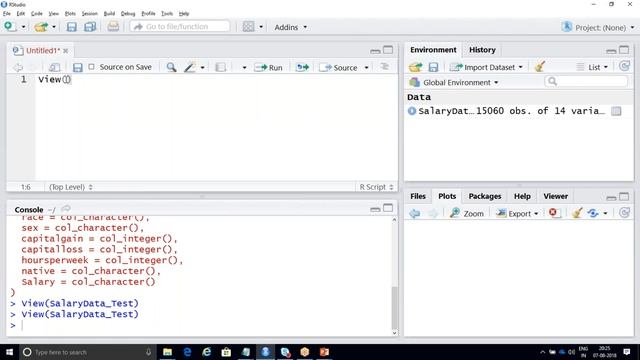The width and height of the screenshot is (640, 360).
Task: Click the Top Level scope selector
Action: 71,187
